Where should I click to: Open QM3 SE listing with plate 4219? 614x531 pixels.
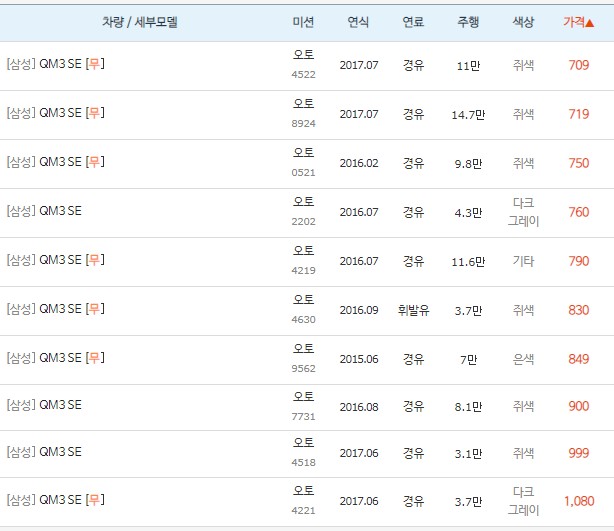pos(56,260)
